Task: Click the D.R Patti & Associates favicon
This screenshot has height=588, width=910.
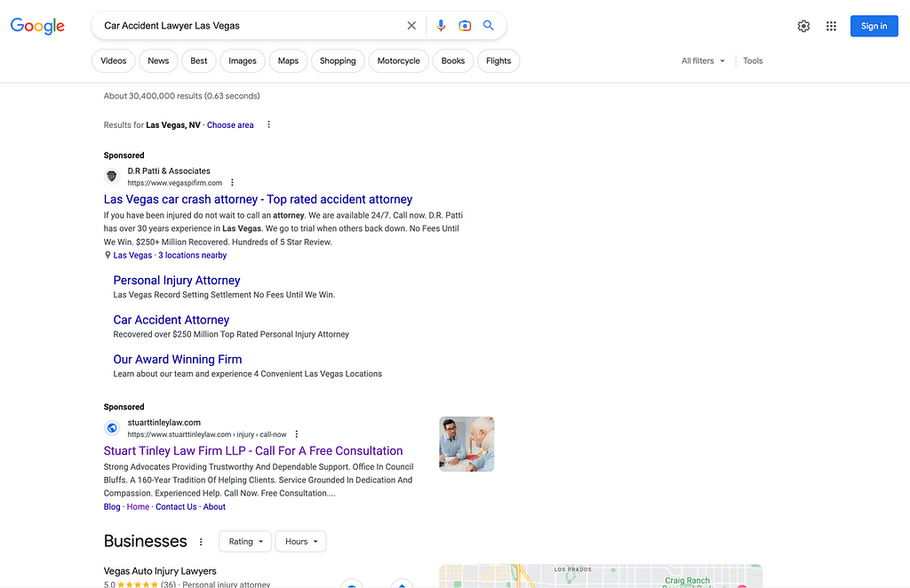Action: (x=111, y=176)
